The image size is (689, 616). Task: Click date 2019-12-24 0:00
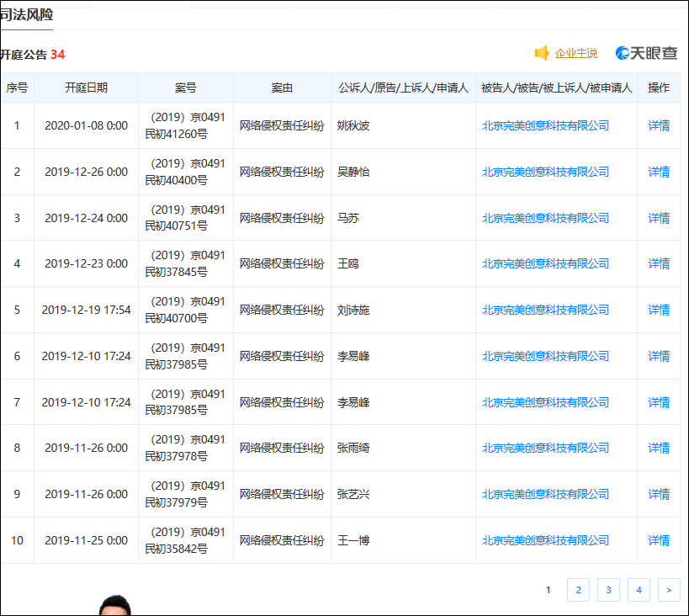[x=86, y=218]
